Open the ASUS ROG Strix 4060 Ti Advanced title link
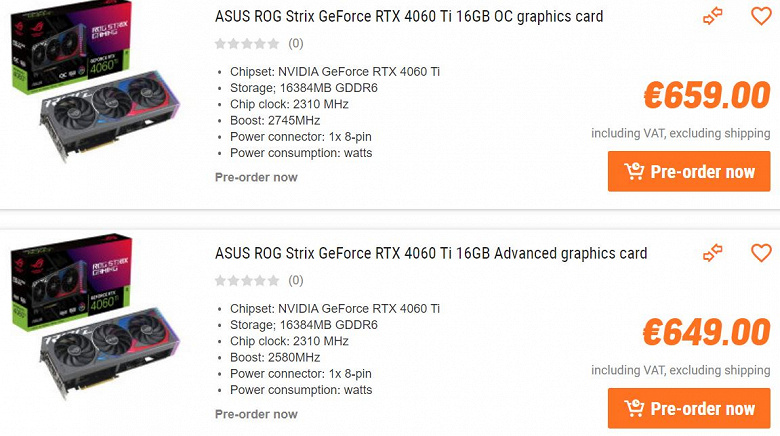Viewport: 780px width, 436px height. pos(431,254)
